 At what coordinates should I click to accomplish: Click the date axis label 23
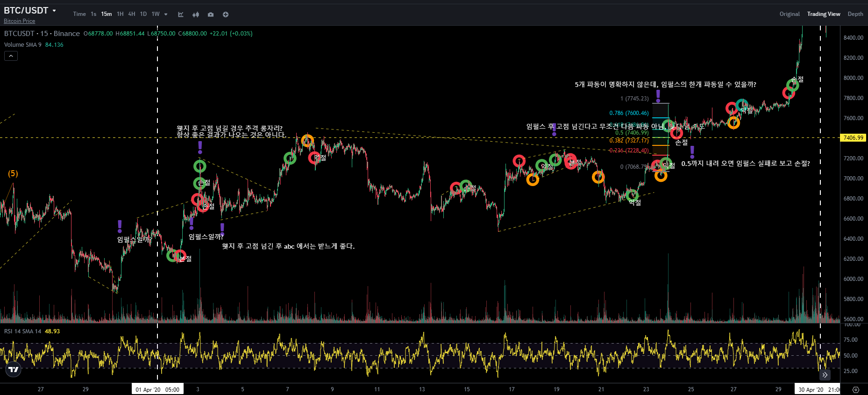646,389
